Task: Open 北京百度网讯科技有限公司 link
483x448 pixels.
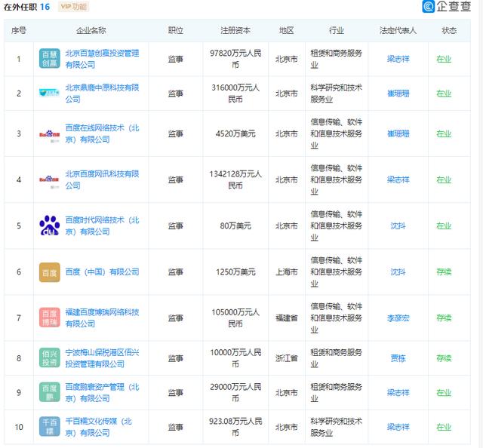Action: pyautogui.click(x=102, y=180)
